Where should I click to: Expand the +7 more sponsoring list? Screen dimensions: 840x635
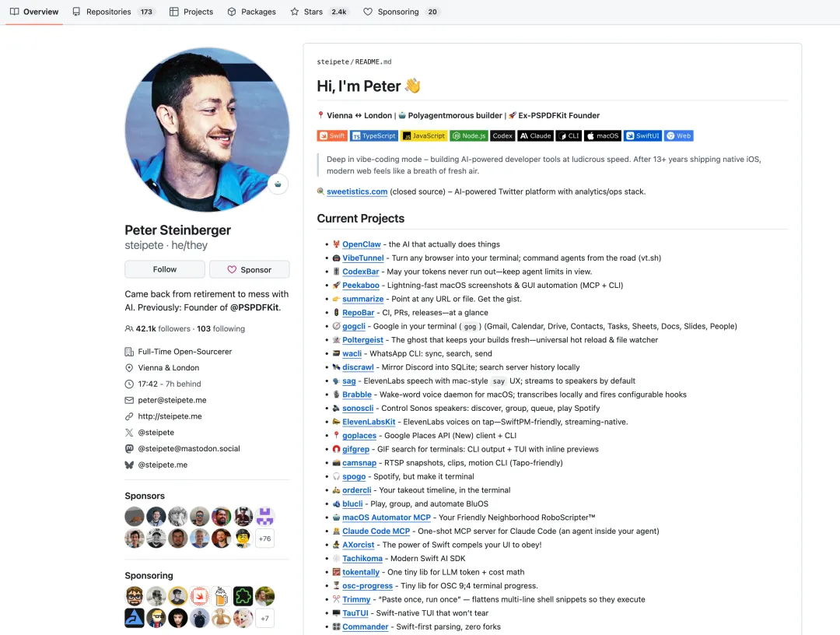point(264,618)
